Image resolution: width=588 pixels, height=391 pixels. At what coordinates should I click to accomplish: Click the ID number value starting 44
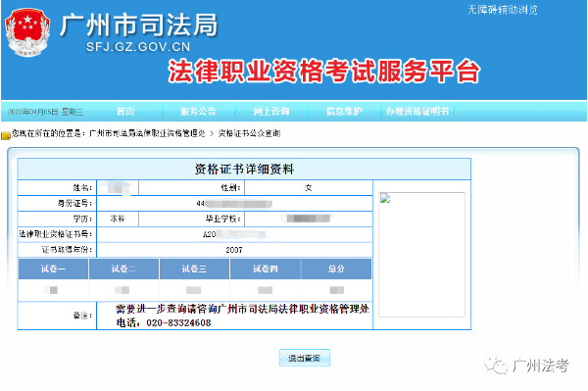[234, 204]
